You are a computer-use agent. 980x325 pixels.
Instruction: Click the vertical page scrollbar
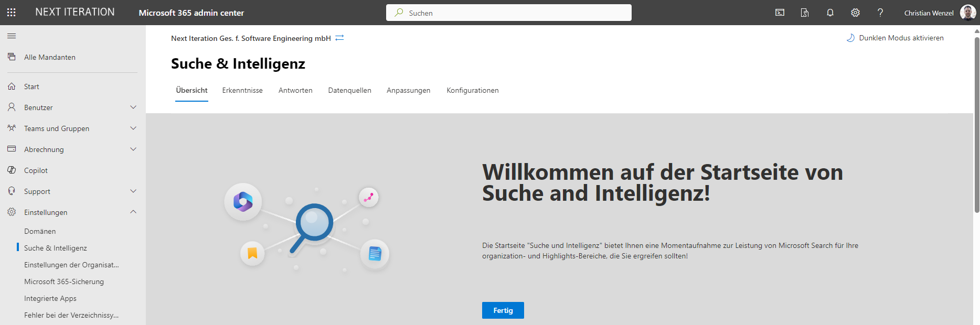coord(977,125)
